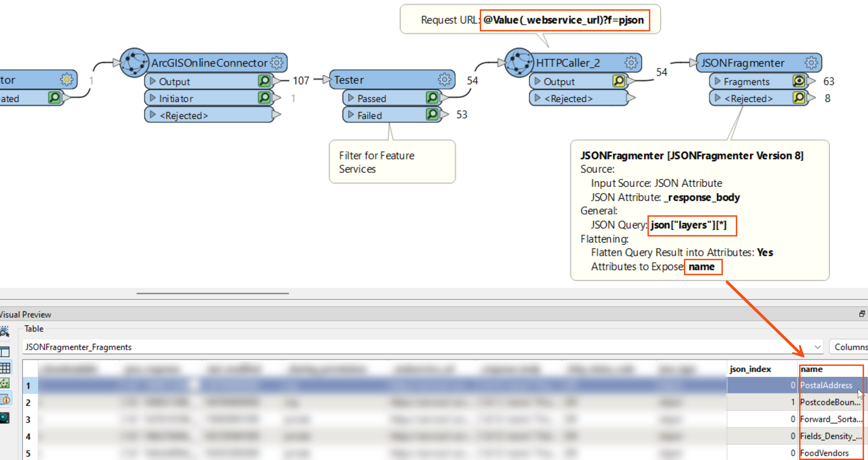Click the HTTPCaller_2 globe icon
The height and width of the screenshot is (460, 868).
click(x=519, y=63)
